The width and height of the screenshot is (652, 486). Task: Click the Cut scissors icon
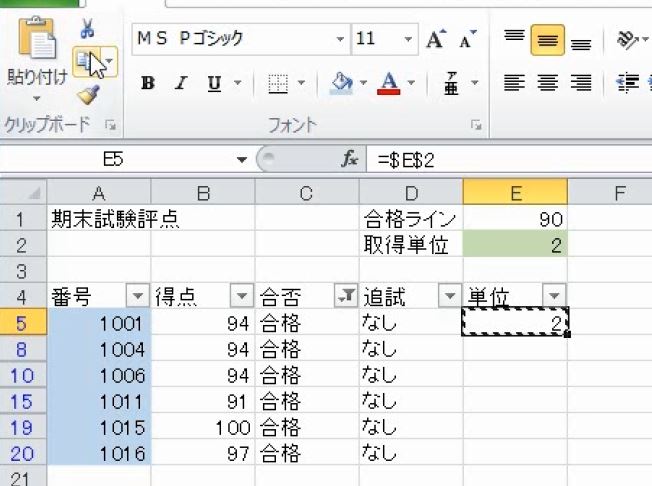pos(87,28)
